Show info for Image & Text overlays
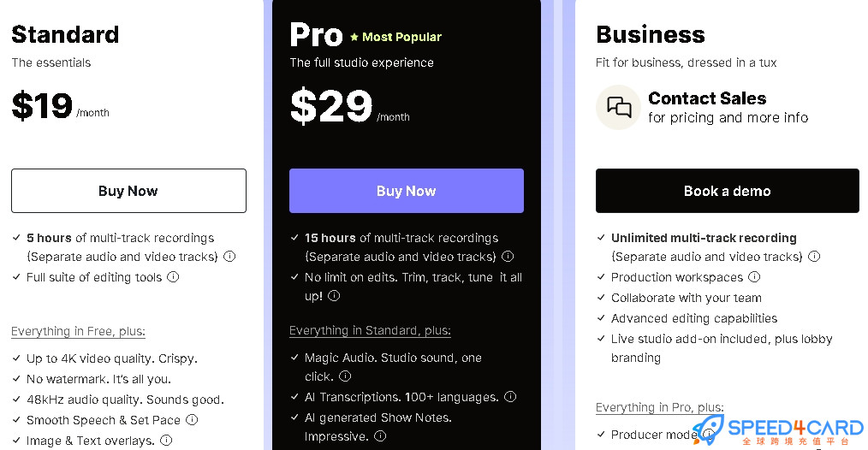The height and width of the screenshot is (450, 868). [x=166, y=440]
